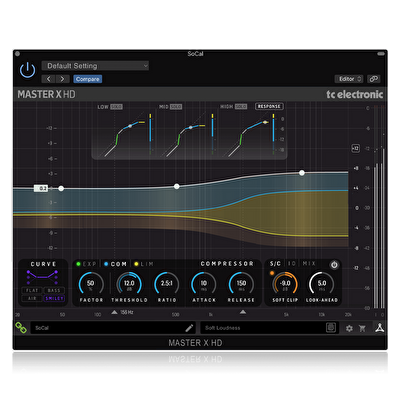Click the high crossover triangle marker

(x=243, y=312)
